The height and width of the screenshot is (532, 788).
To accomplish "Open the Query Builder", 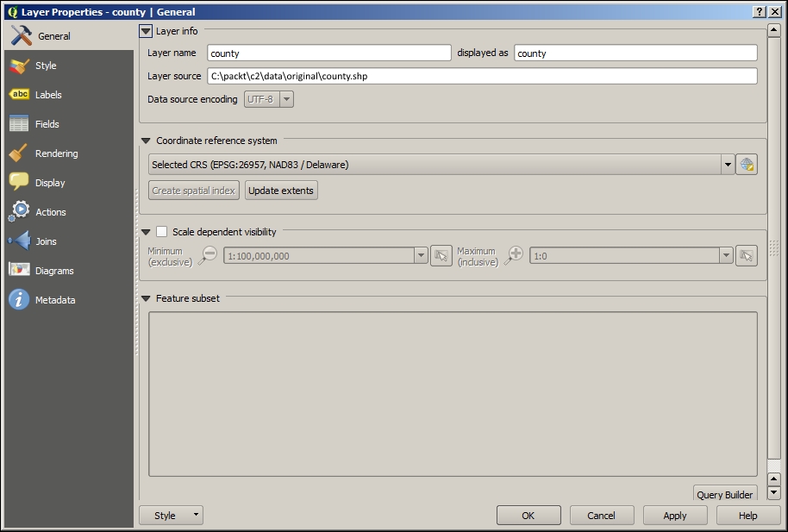I will (x=725, y=494).
